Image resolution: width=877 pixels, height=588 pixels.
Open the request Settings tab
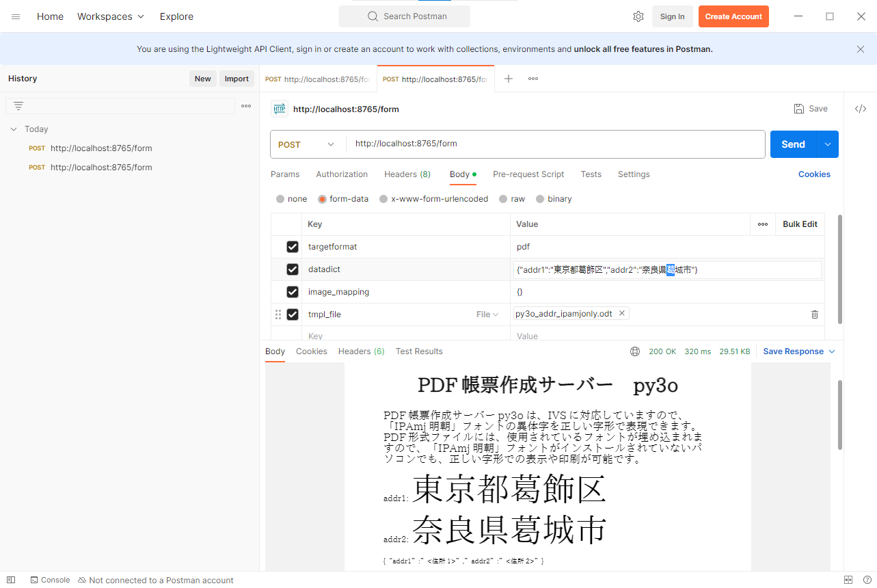pyautogui.click(x=634, y=174)
